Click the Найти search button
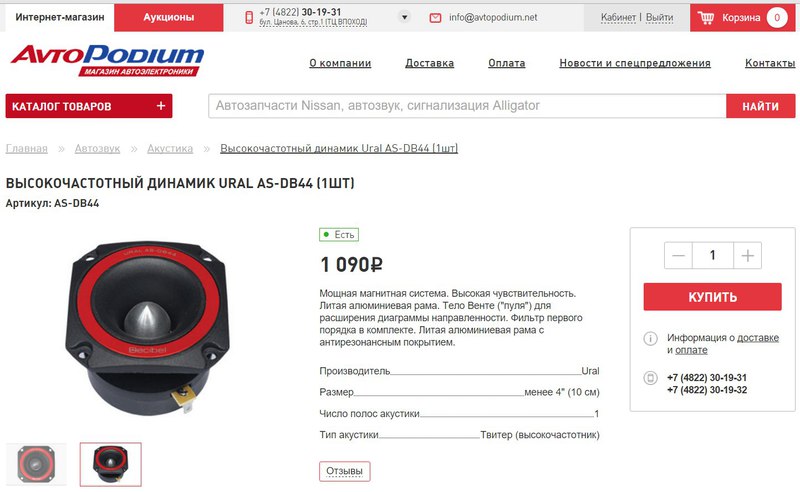Screen dimensions: 800x492 (x=761, y=106)
